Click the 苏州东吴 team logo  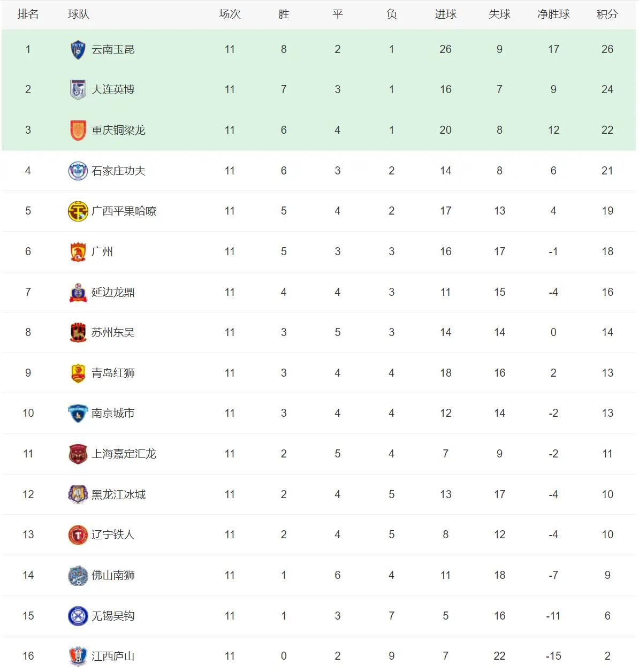click(78, 332)
